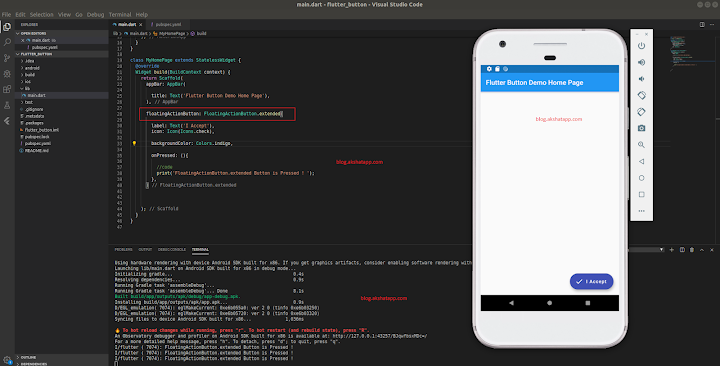This screenshot has width=720, height=366.
Task: Open Source Control view in activity bar
Action: (x=7, y=58)
